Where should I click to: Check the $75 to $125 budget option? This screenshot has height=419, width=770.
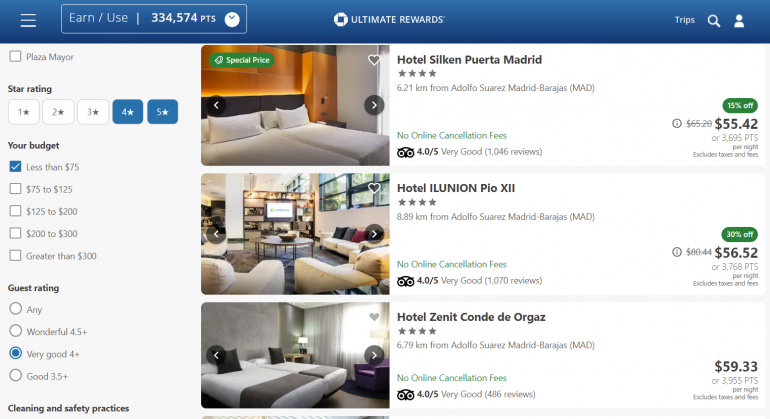15,189
